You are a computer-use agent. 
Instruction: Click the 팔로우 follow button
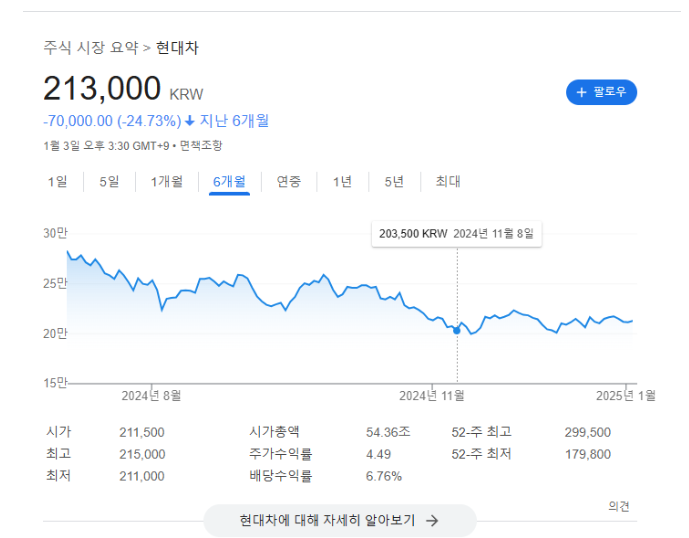coord(601,92)
